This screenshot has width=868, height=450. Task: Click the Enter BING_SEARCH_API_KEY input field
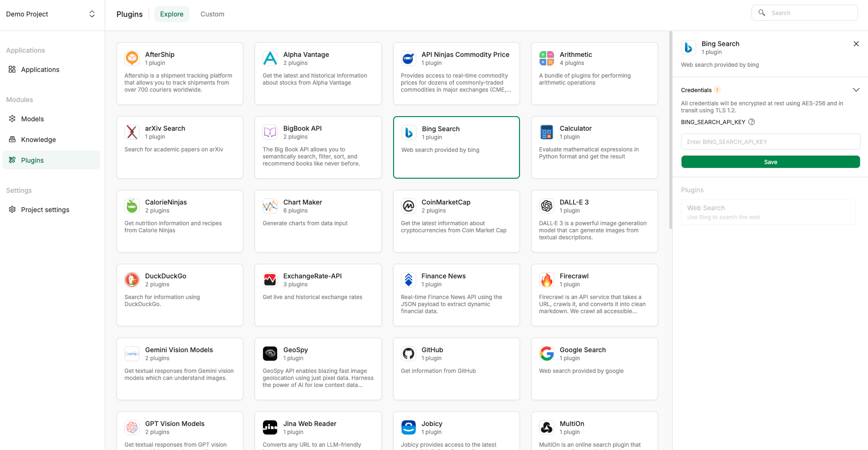tap(770, 142)
